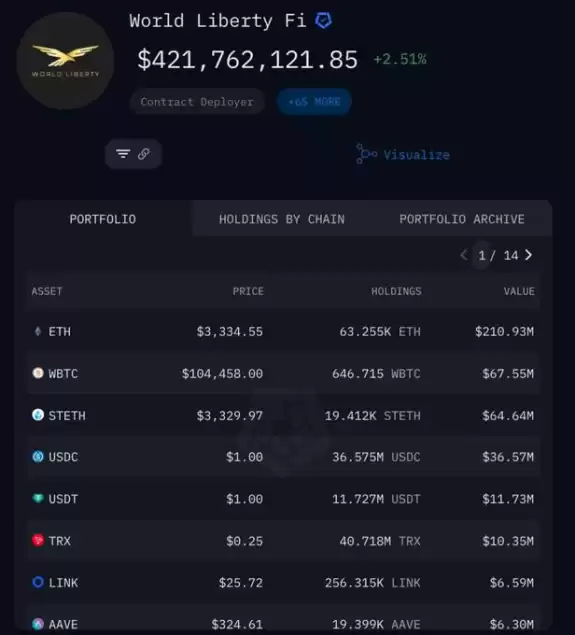Expand the +65 MORE labels button
Image resolution: width=575 pixels, height=635 pixels.
[x=314, y=102]
